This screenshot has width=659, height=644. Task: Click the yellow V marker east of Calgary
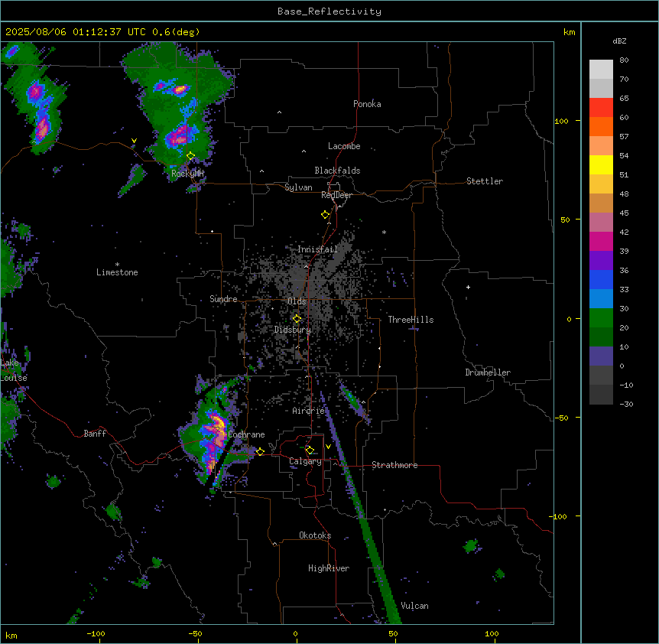pyautogui.click(x=328, y=447)
